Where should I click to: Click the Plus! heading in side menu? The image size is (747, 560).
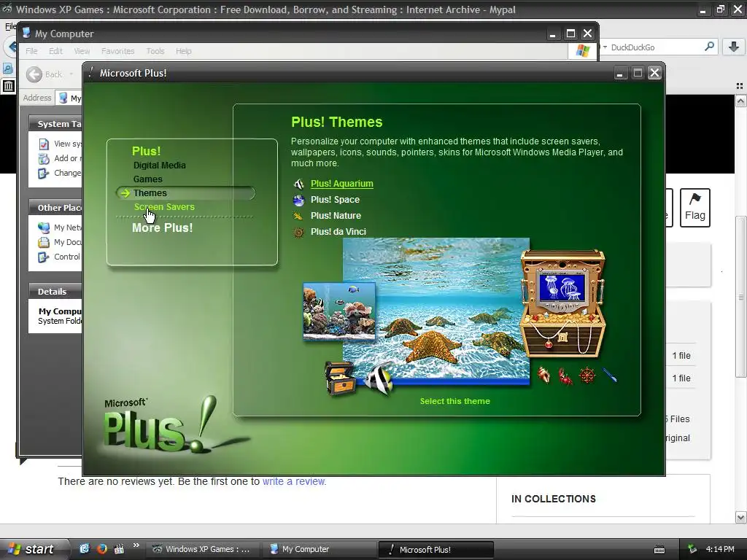pyautogui.click(x=146, y=151)
